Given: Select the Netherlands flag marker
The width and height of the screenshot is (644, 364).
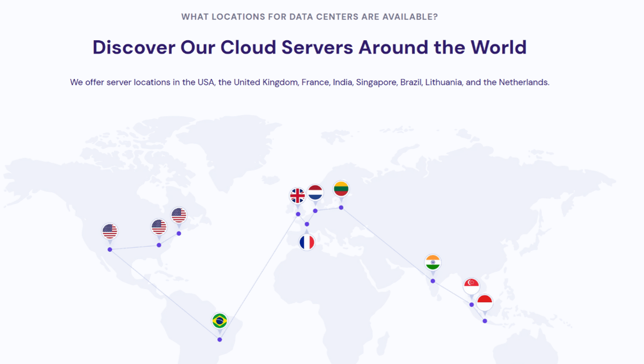Looking at the screenshot, I should click(x=316, y=193).
